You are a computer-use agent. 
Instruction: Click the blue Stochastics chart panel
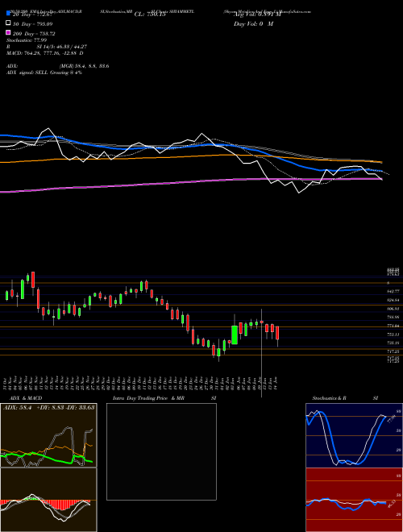[354, 435]
